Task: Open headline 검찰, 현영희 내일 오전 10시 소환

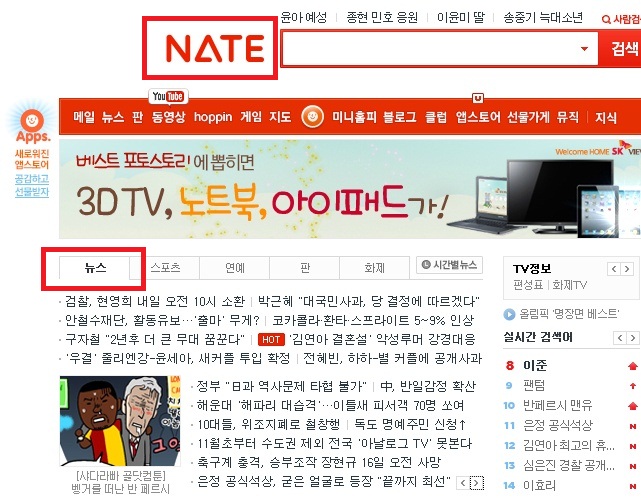Action: (x=155, y=301)
